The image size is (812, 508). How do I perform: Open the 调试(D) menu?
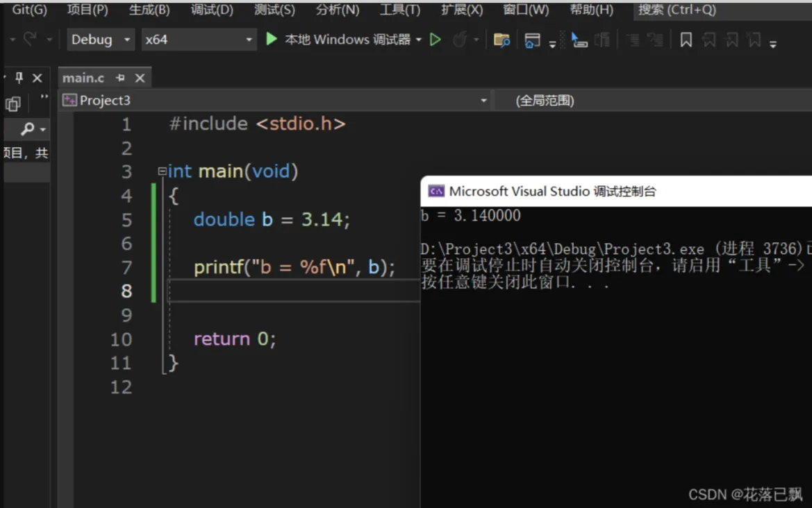point(212,9)
